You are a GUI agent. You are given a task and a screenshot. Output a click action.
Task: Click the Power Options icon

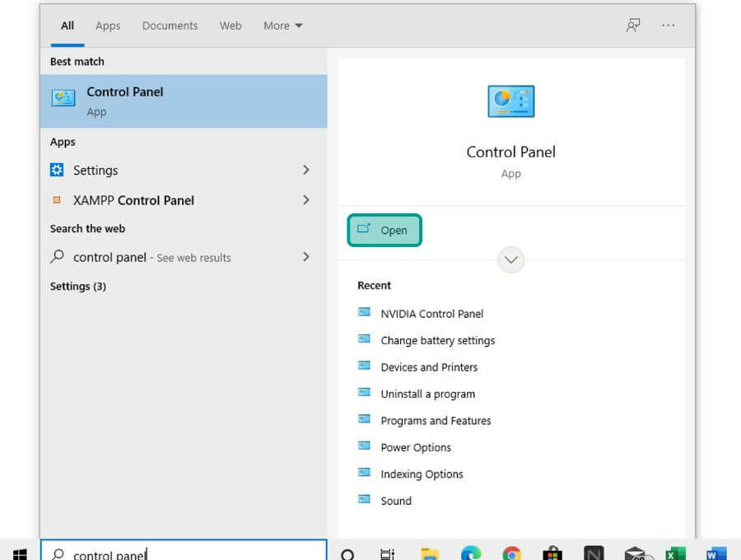point(364,446)
